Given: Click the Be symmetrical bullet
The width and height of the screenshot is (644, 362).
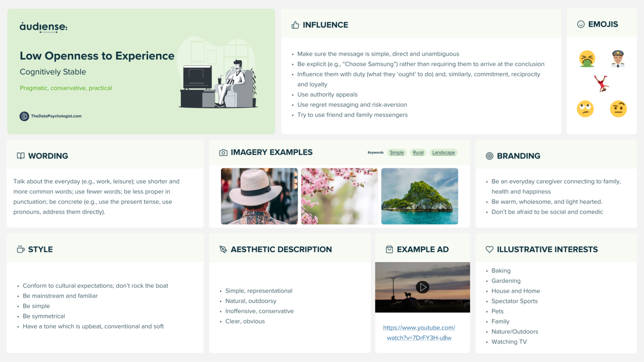Looking at the screenshot, I should pyautogui.click(x=44, y=316).
